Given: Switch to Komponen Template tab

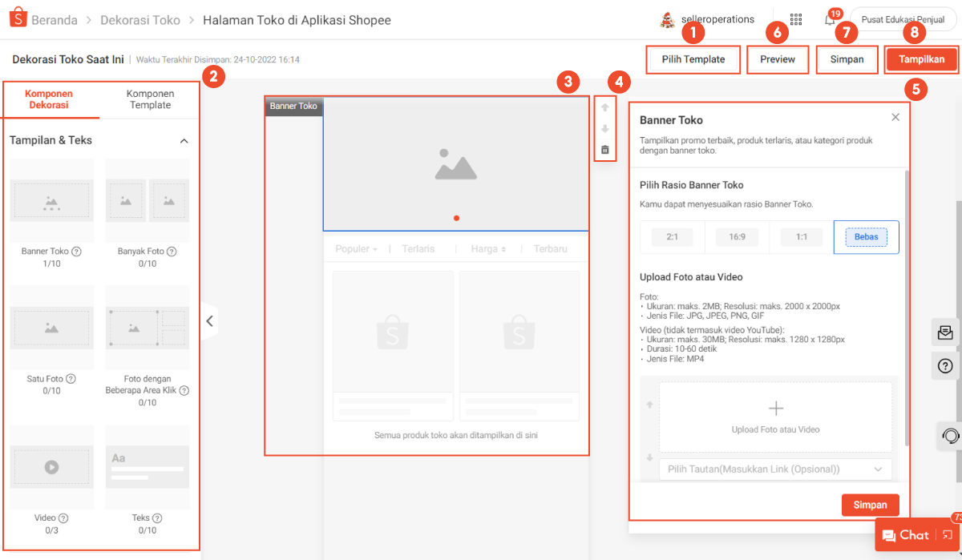Looking at the screenshot, I should tap(150, 99).
